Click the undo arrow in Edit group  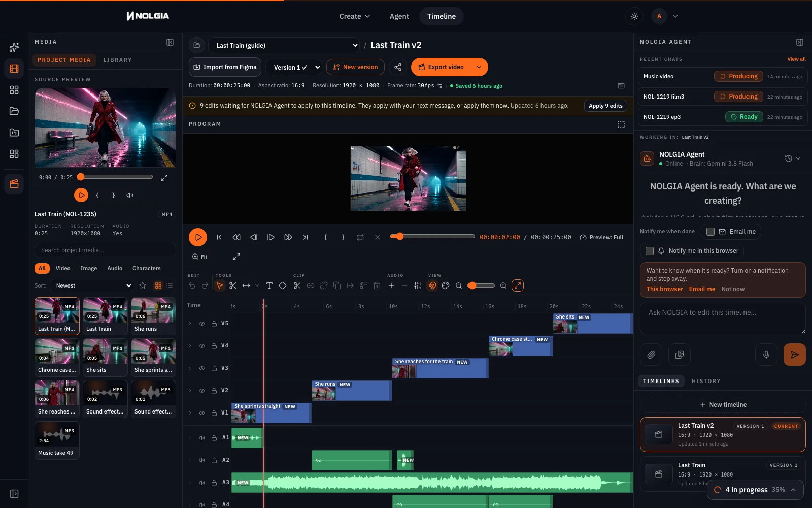click(192, 285)
